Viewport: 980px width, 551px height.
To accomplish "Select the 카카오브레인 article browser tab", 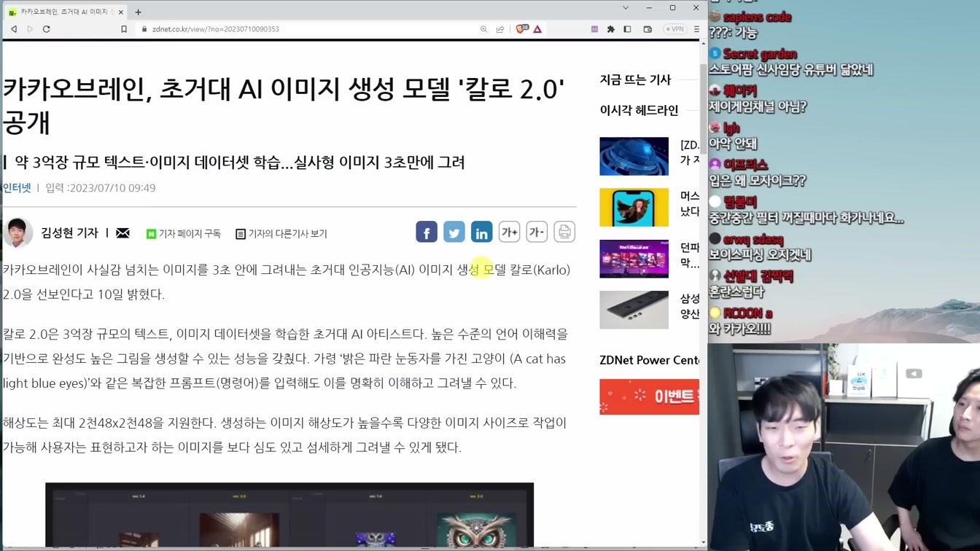I will (x=66, y=12).
